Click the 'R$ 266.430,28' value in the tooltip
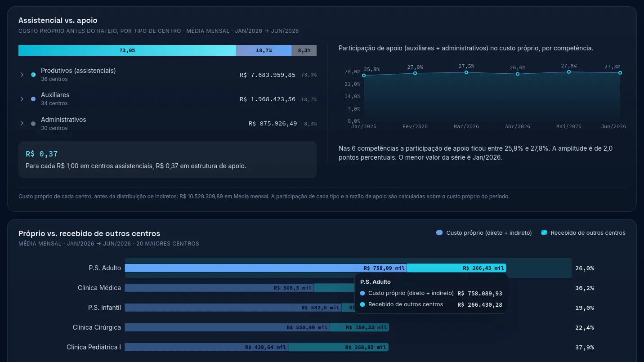This screenshot has height=362, width=644. coord(480,305)
